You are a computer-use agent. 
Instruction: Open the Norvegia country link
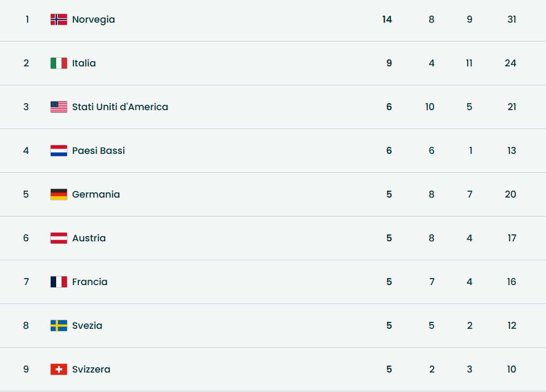[93, 19]
